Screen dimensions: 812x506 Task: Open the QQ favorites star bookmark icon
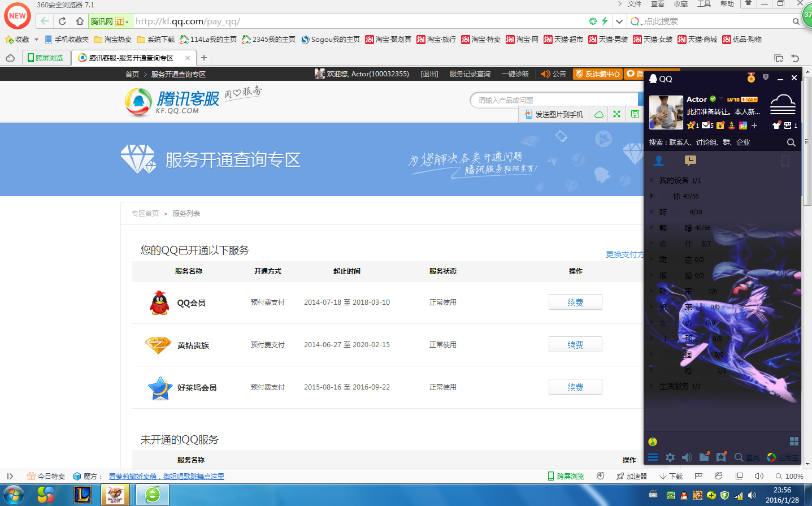(721, 457)
